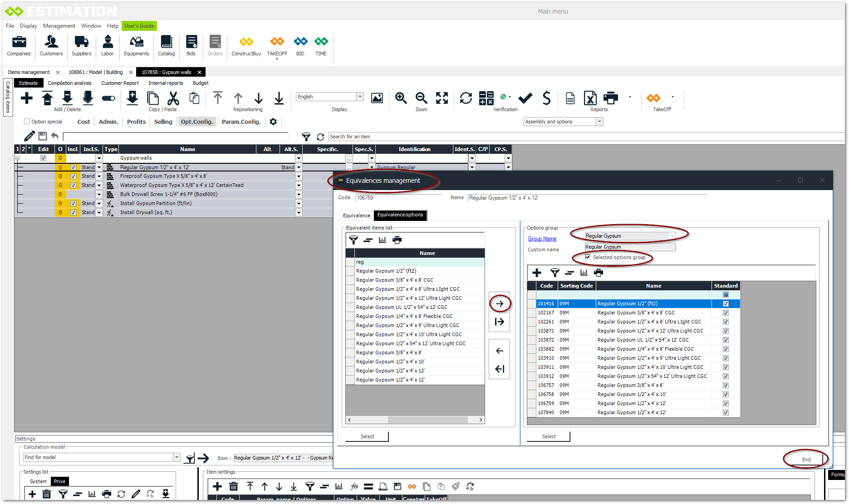Screen dimensions: 849x504
Task: Open the Regular Gypsum options group dropdown
Action: [x=672, y=236]
